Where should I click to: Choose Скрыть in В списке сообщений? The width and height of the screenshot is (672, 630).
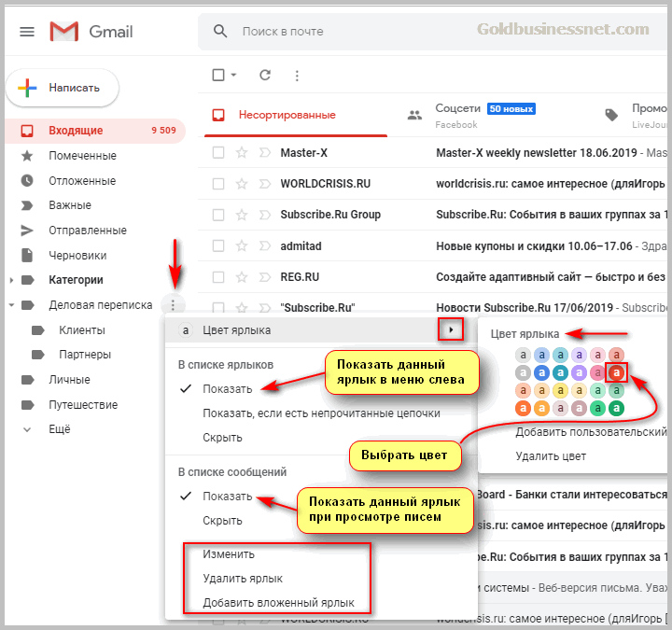tap(222, 521)
